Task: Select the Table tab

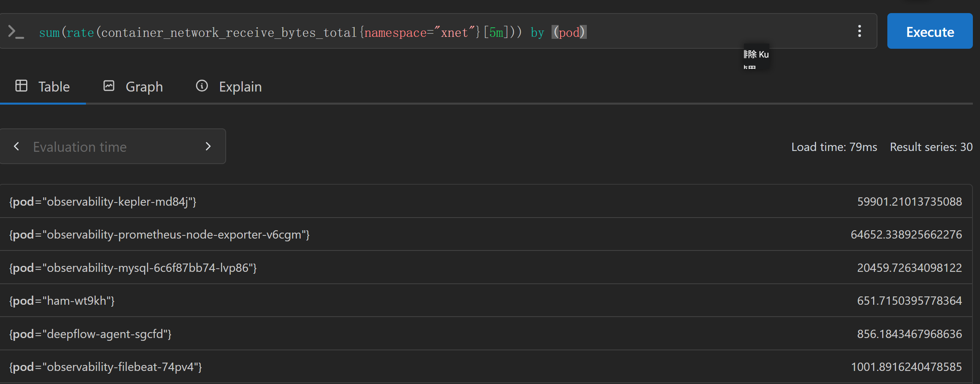Action: [x=43, y=87]
